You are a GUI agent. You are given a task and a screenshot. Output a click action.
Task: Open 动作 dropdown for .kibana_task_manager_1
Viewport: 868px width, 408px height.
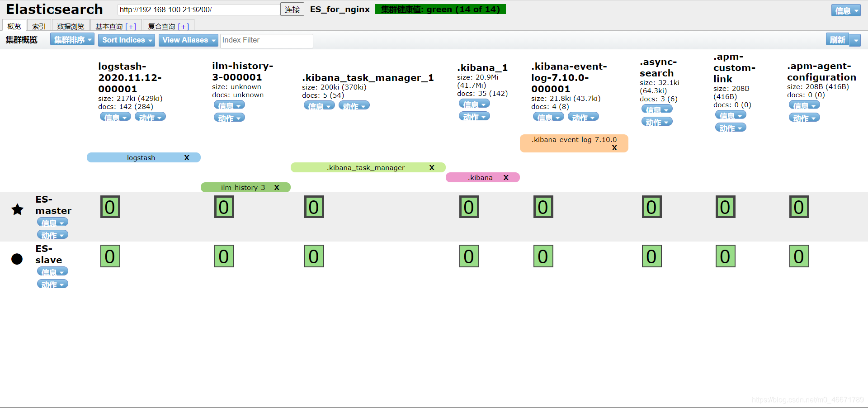click(x=354, y=105)
